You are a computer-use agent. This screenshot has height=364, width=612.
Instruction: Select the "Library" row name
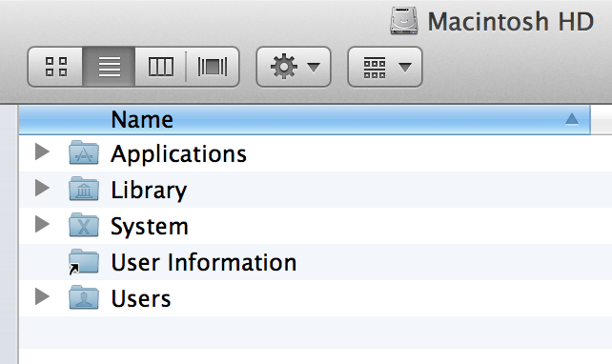[x=149, y=191]
